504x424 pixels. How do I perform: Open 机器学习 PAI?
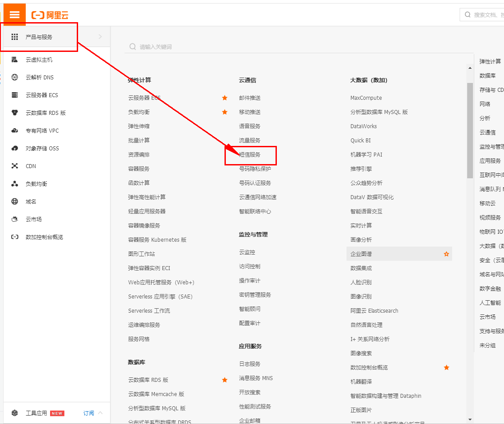point(366,154)
